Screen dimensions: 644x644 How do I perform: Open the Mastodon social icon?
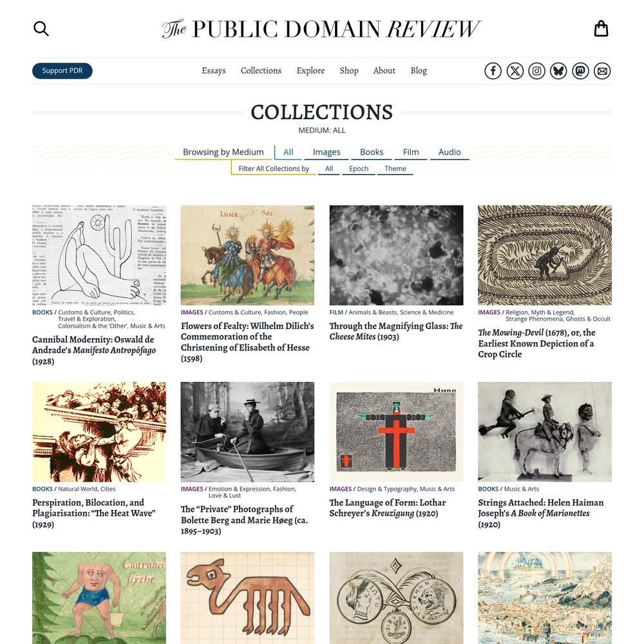point(580,71)
